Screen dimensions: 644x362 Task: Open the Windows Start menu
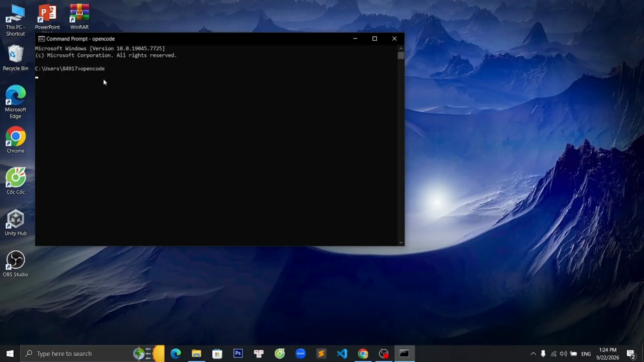click(x=10, y=354)
